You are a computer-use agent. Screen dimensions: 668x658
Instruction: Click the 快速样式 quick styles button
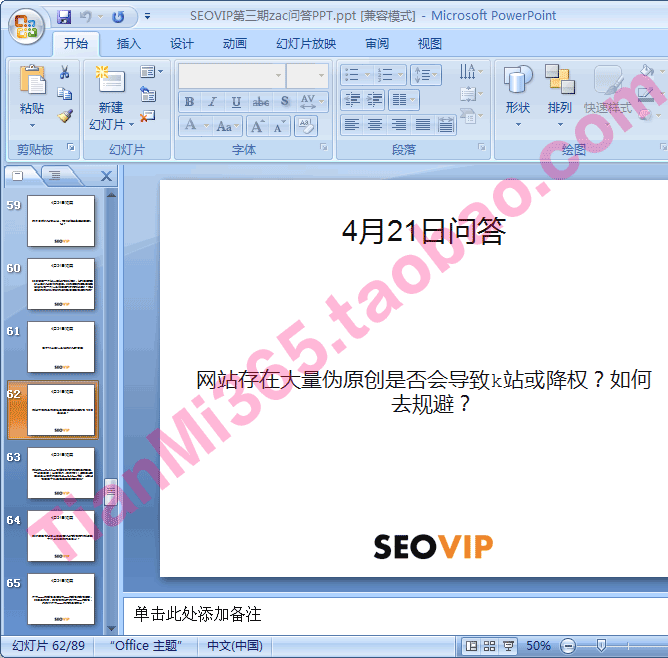(608, 96)
